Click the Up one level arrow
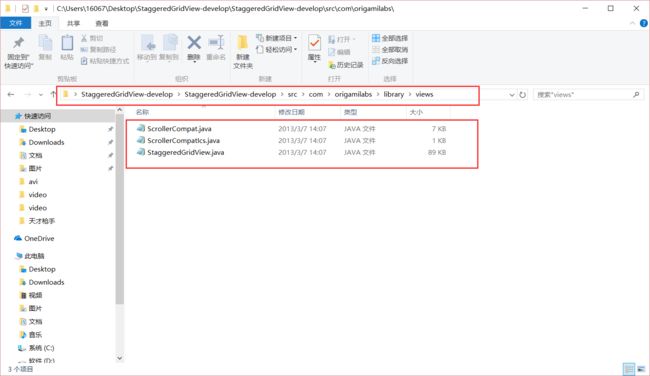The image size is (650, 376). (x=53, y=94)
